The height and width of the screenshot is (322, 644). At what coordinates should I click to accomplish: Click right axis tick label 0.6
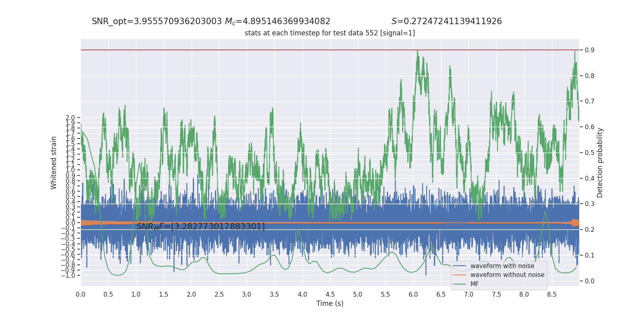tap(590, 127)
